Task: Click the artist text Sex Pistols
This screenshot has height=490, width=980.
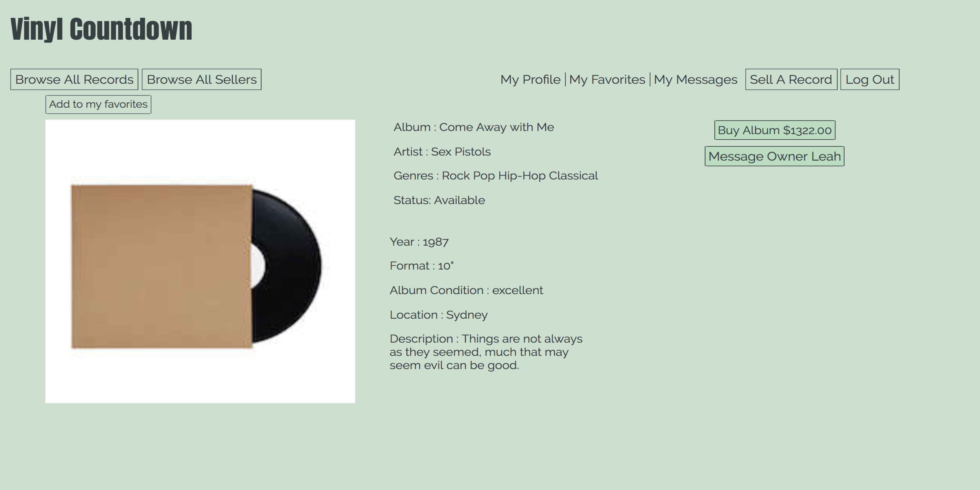Action: (x=461, y=151)
